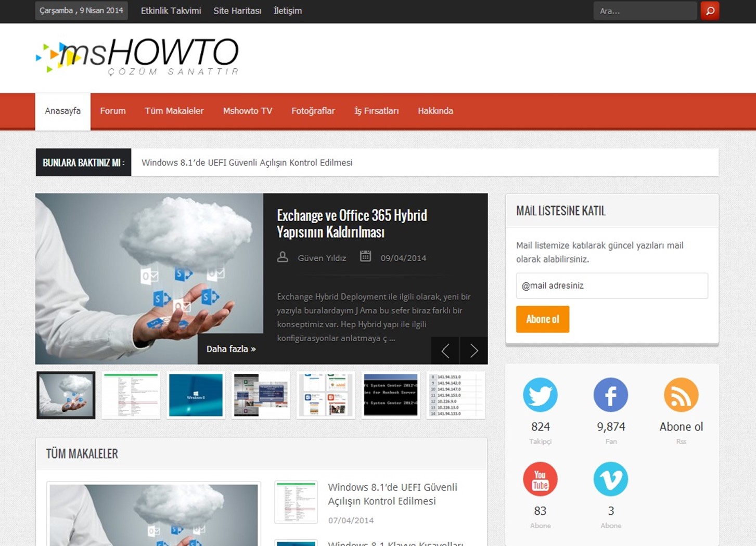Click the large cloud article image under Tüm Makaleler
The height and width of the screenshot is (546, 756).
point(153,515)
